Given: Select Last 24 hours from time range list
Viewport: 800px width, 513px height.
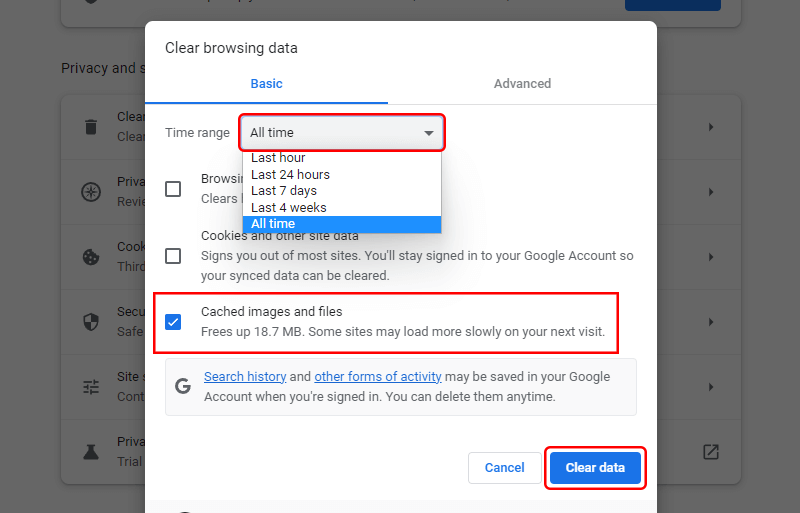Looking at the screenshot, I should tap(290, 175).
